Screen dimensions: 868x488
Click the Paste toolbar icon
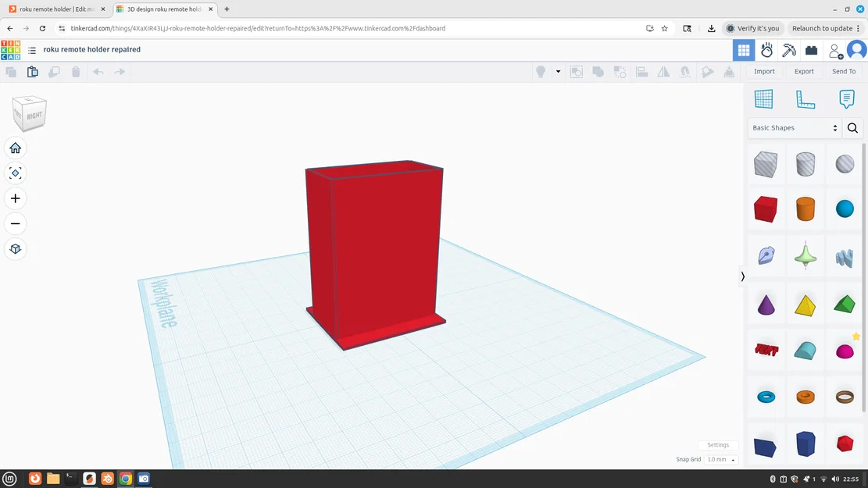click(33, 72)
